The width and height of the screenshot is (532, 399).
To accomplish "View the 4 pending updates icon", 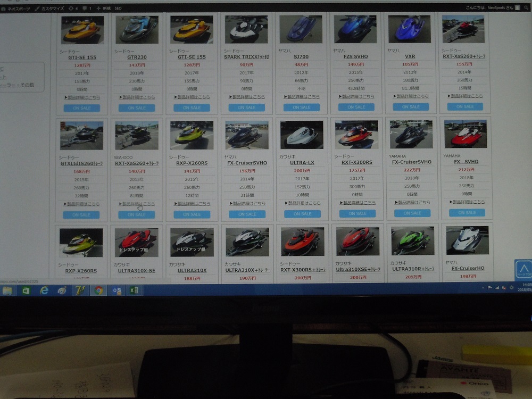I will click(x=73, y=9).
